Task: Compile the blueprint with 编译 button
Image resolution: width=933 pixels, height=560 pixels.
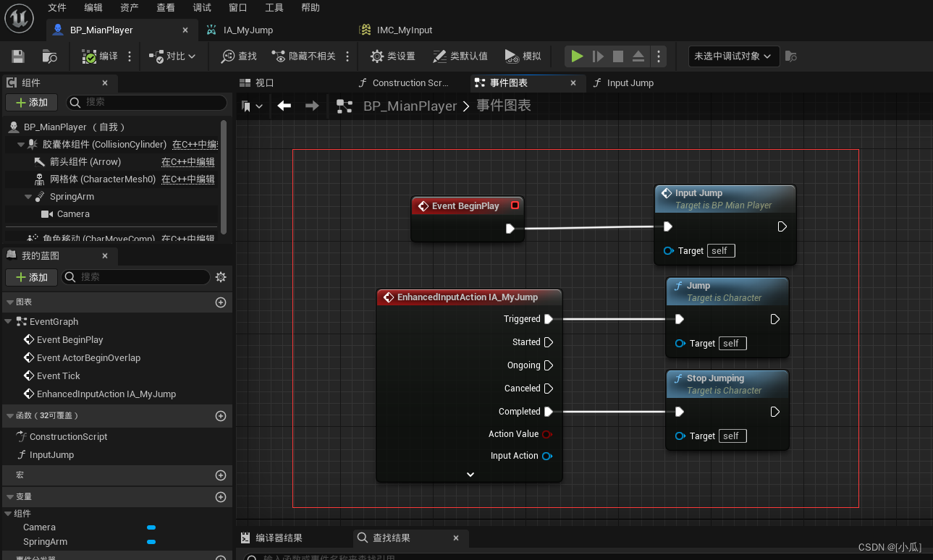Action: pos(99,56)
